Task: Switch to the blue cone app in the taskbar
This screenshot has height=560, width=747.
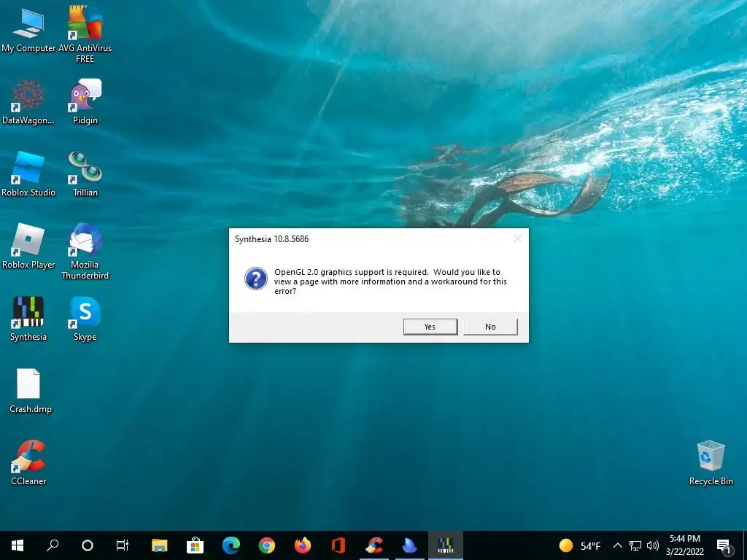Action: tap(410, 545)
